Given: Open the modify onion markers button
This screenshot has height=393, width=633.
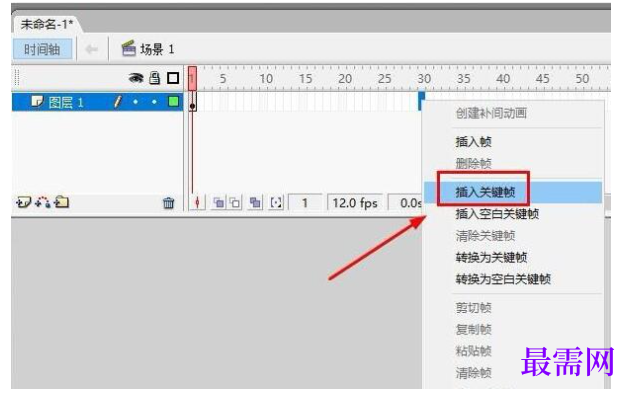Looking at the screenshot, I should (276, 202).
